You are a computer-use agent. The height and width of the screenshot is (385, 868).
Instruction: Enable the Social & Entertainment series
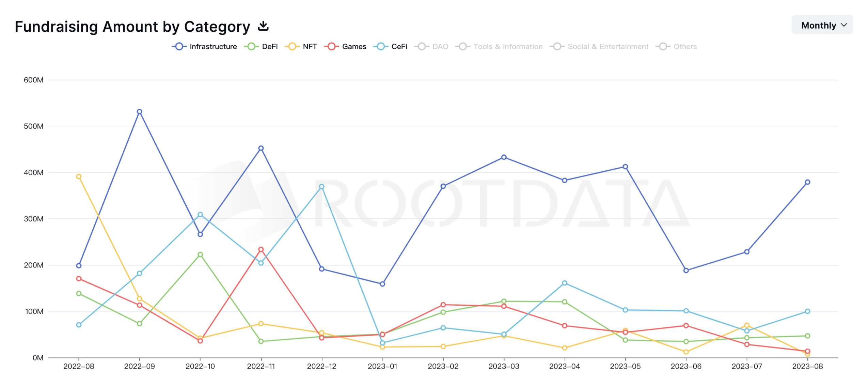(x=599, y=47)
